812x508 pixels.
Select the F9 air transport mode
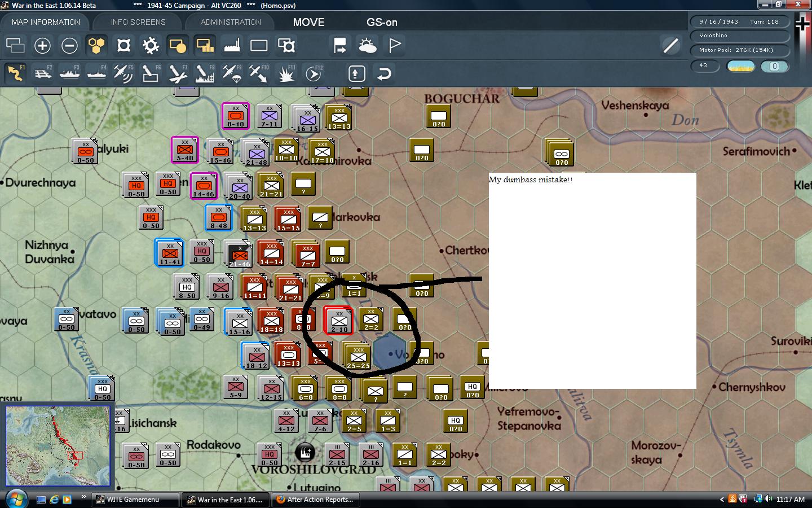pos(232,73)
